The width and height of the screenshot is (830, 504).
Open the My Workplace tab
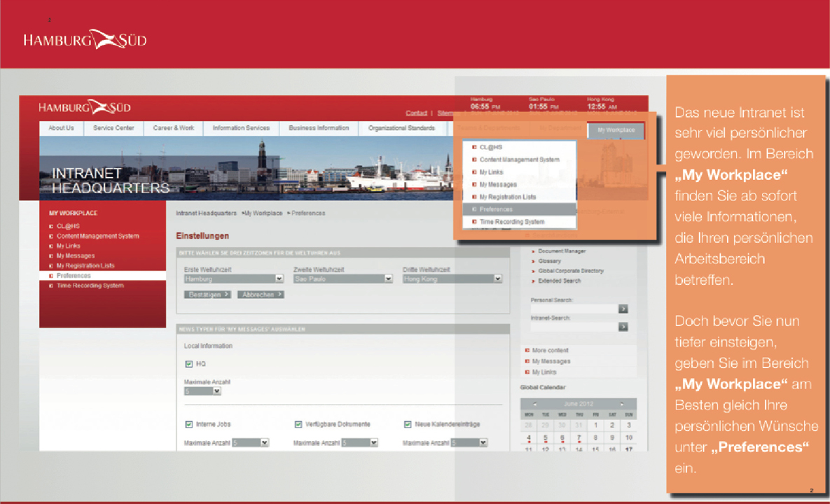[616, 130]
